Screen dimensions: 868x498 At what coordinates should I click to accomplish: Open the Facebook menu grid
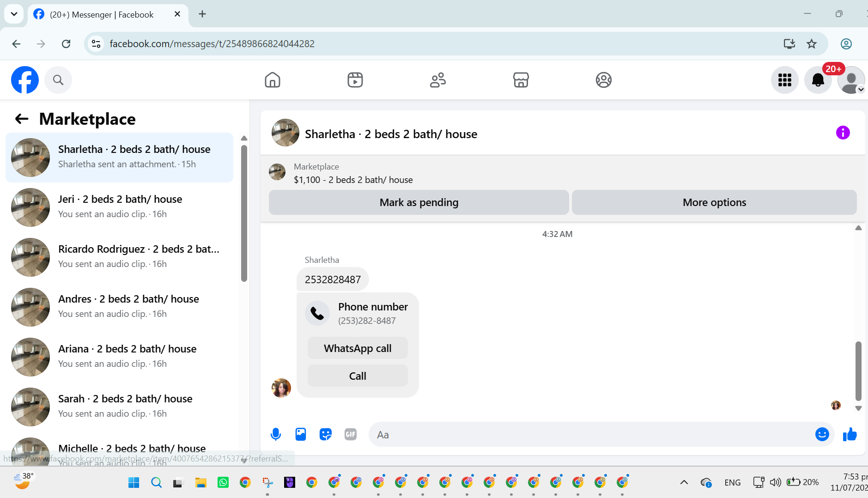click(785, 80)
